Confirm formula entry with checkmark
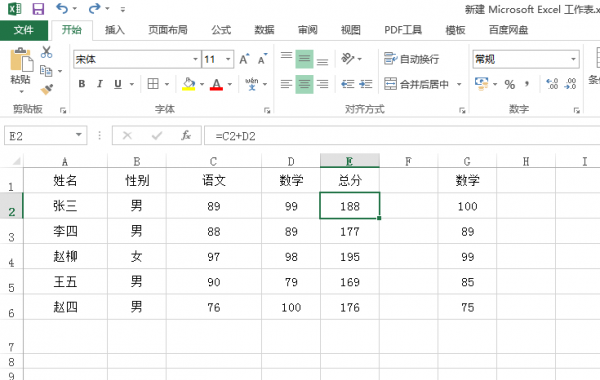The height and width of the screenshot is (380, 600). 157,135
